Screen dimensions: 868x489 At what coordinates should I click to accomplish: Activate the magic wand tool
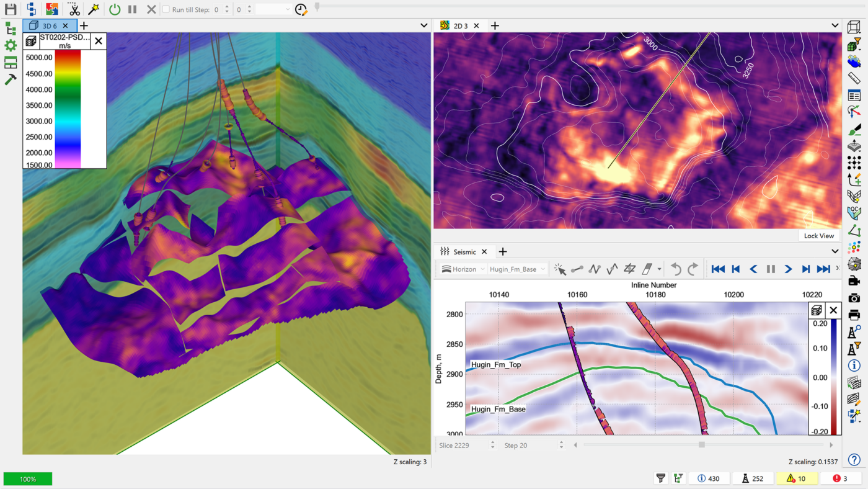click(94, 9)
